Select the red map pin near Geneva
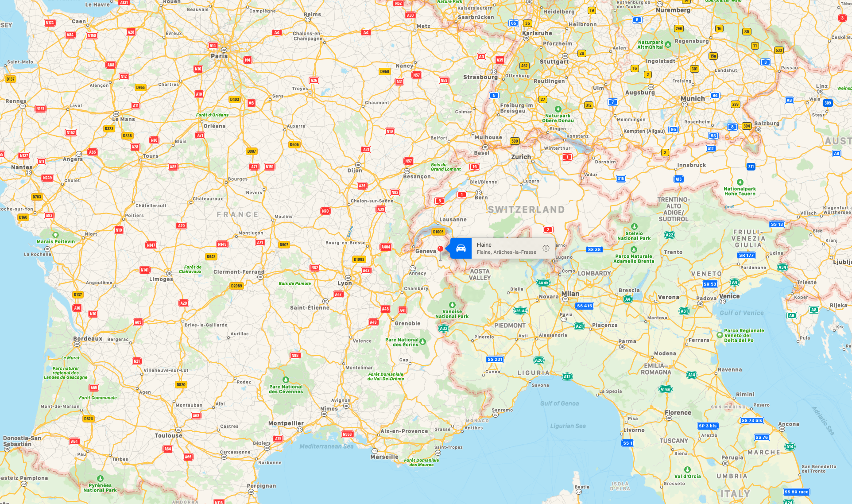 point(440,252)
